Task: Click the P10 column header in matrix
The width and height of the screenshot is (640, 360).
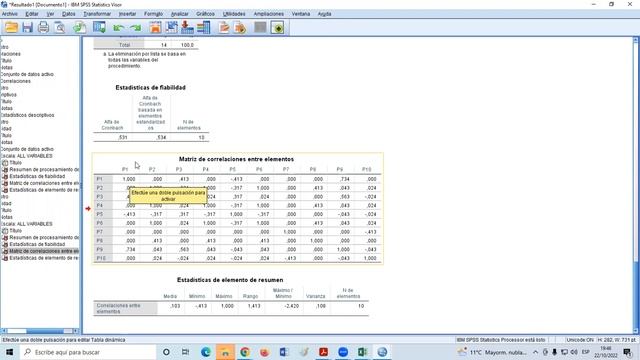Action: coord(367,169)
